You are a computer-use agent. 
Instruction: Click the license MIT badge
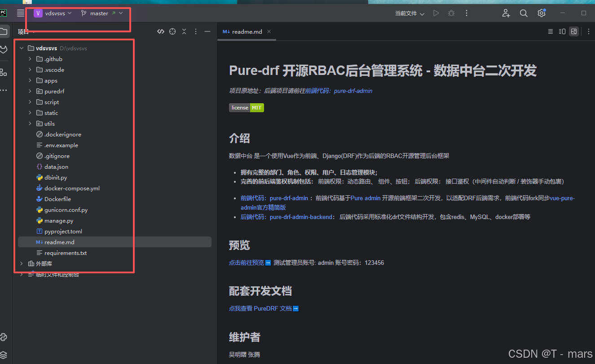[247, 108]
